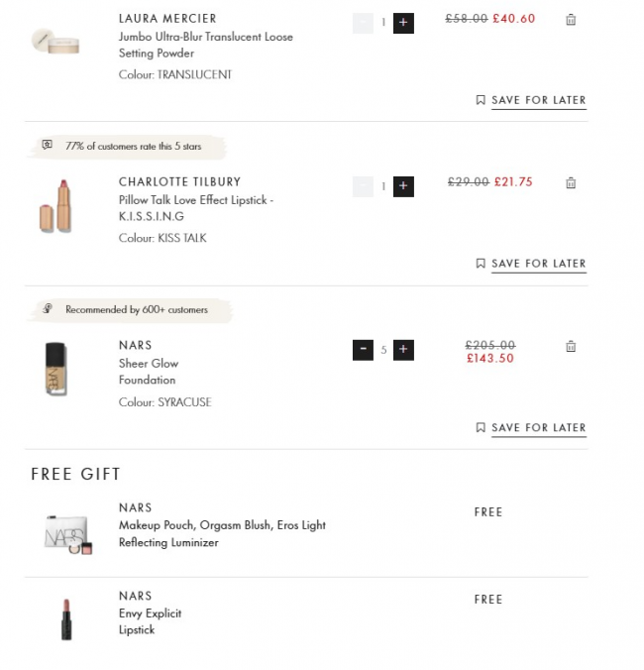Click the Sheer Glow Foundation product name
The image size is (644, 670).
point(149,372)
